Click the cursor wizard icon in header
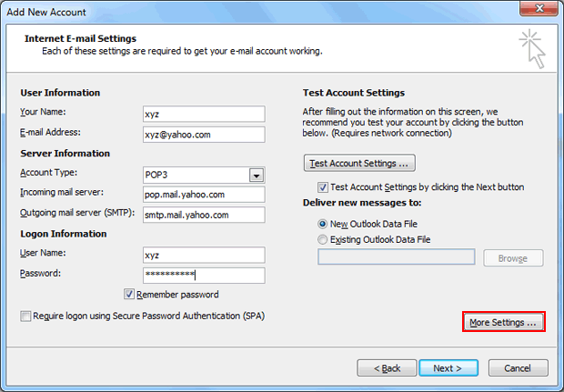Screen dimensions: 564x392 click(x=532, y=49)
